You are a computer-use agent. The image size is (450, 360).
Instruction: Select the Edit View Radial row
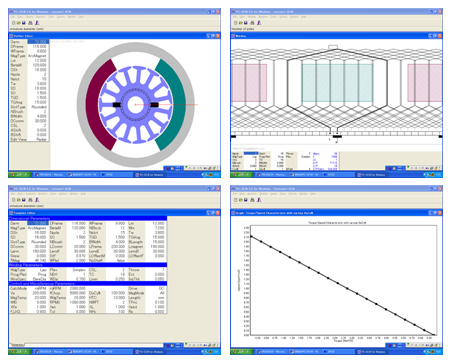(x=29, y=139)
